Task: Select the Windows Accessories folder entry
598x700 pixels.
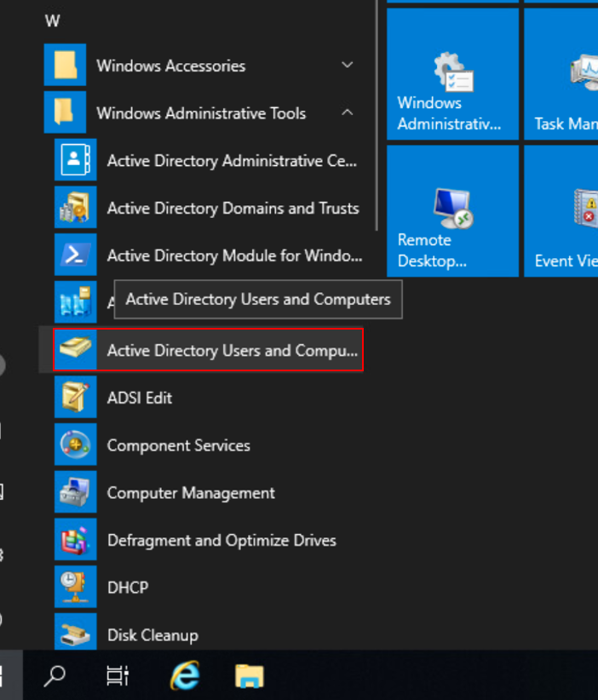Action: pyautogui.click(x=170, y=66)
